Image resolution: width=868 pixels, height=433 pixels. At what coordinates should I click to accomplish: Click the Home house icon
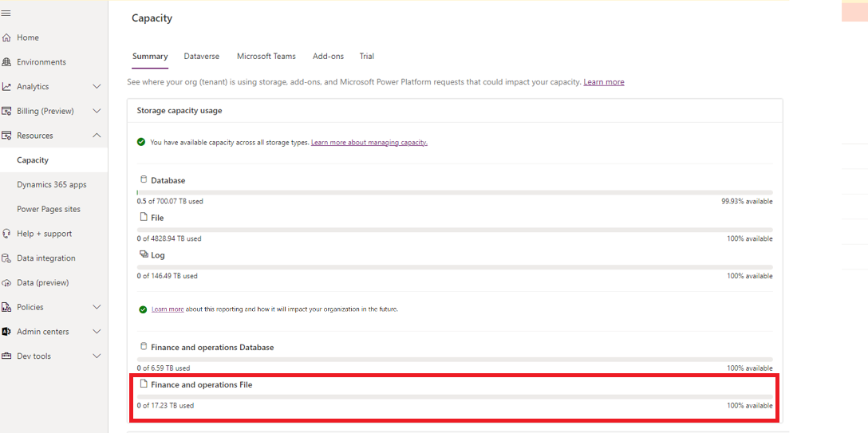(x=6, y=37)
